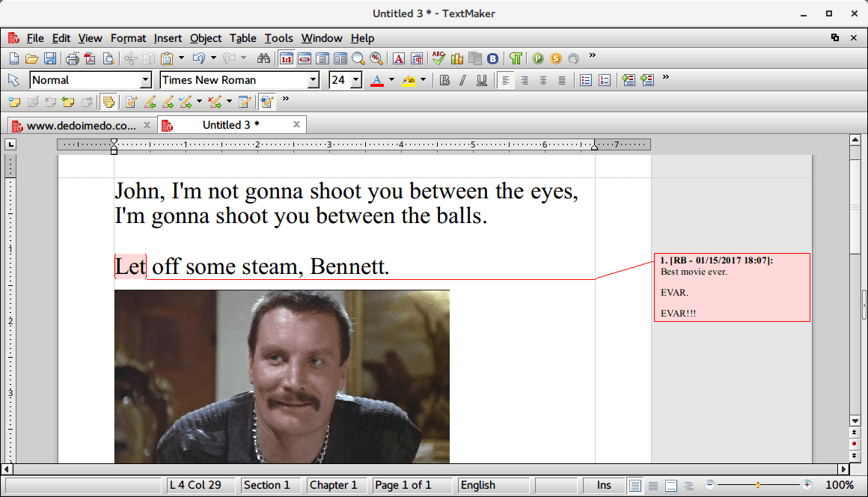Open font size 24 dropdown

click(356, 80)
